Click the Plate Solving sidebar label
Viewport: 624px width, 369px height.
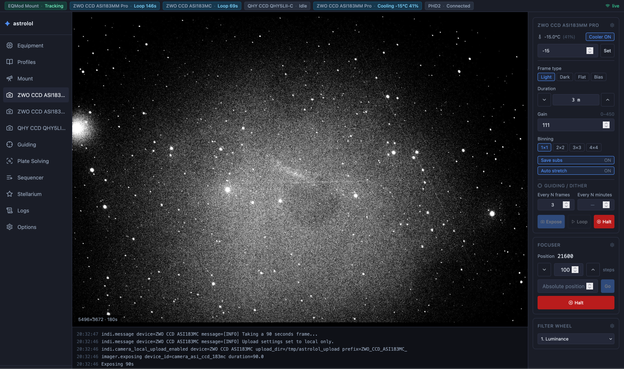pyautogui.click(x=33, y=161)
